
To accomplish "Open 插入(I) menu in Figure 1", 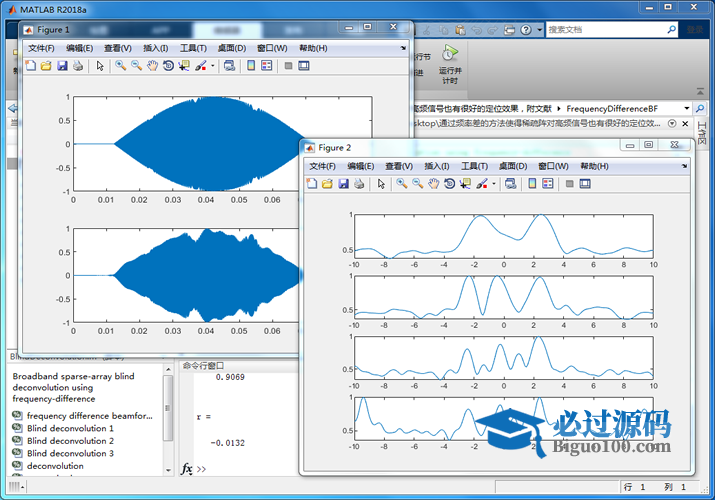I will coord(155,48).
